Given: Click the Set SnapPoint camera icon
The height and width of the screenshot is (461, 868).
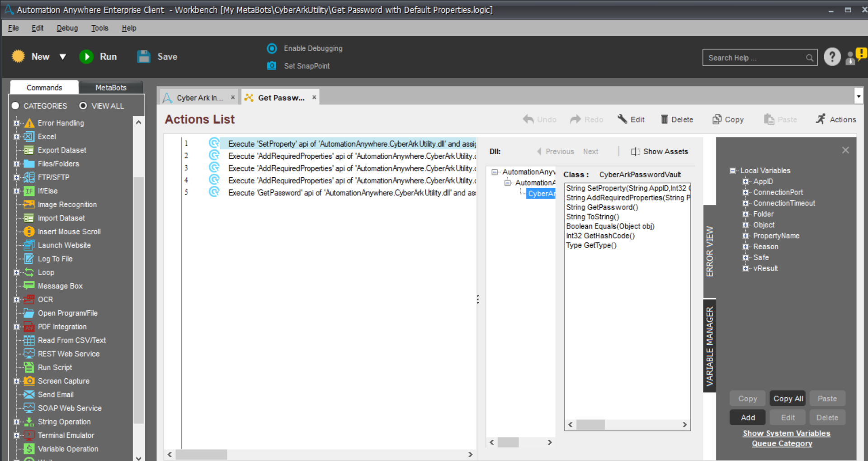Looking at the screenshot, I should coord(272,66).
